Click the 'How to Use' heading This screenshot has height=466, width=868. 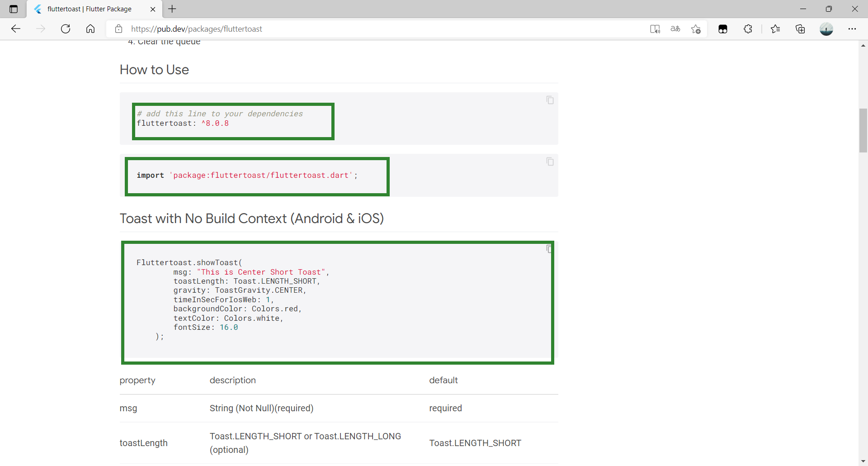click(x=154, y=70)
